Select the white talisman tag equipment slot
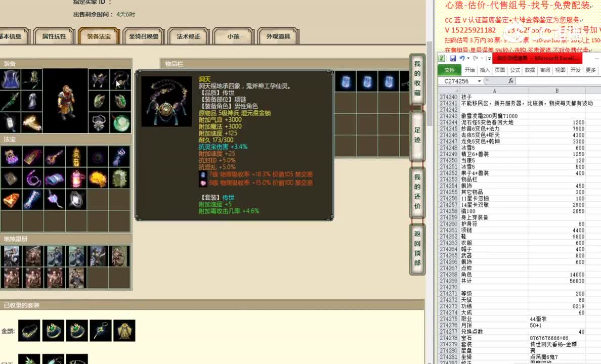This screenshot has width=601, height=364. pos(10,123)
